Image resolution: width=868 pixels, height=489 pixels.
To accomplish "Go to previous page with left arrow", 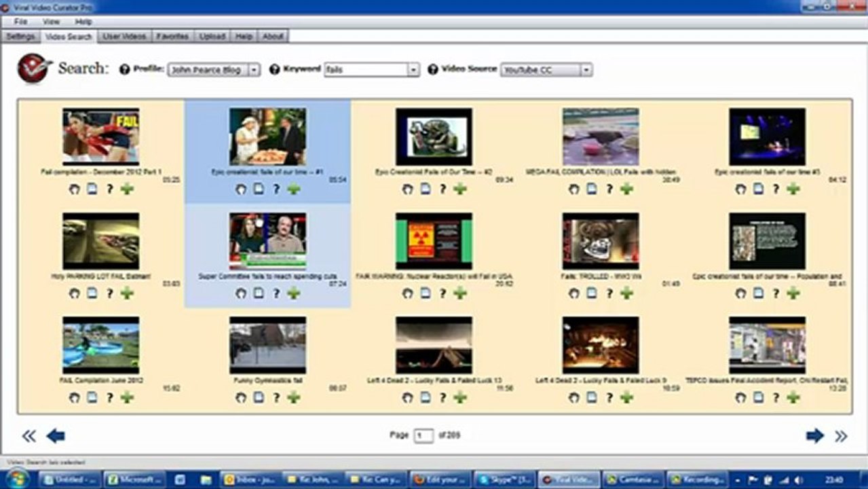I will pos(56,435).
